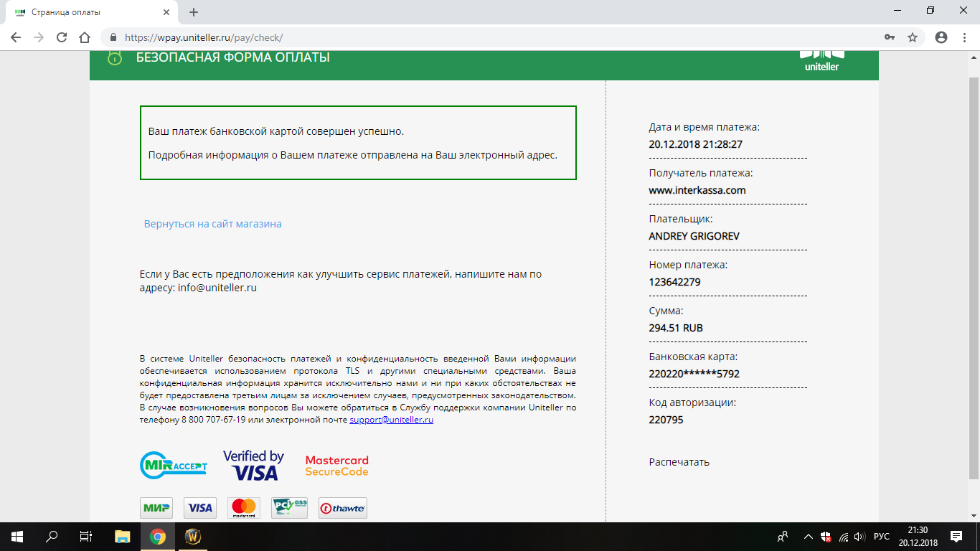980x551 pixels.
Task: Click recipient www.interkassa.com text
Action: [x=697, y=190]
